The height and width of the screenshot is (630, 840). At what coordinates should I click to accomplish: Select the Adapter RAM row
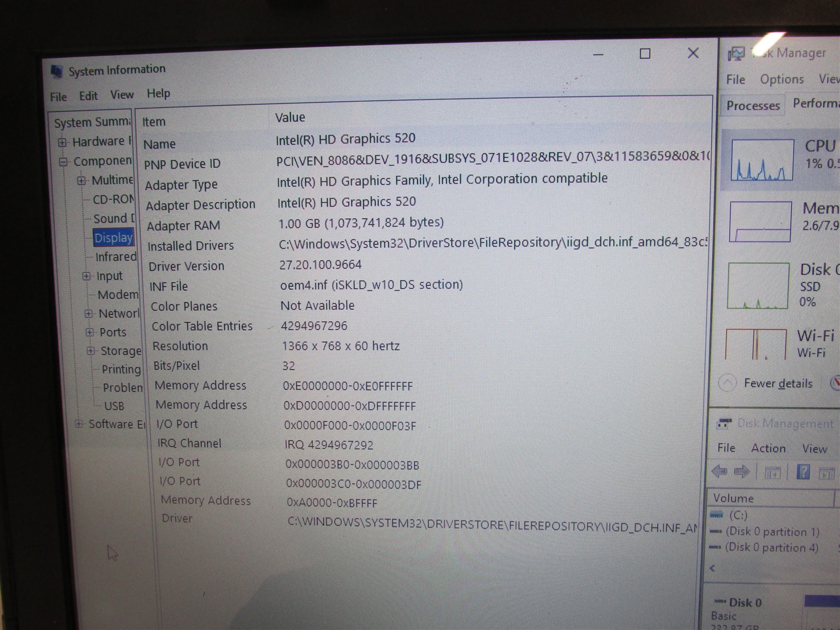pyautogui.click(x=426, y=224)
